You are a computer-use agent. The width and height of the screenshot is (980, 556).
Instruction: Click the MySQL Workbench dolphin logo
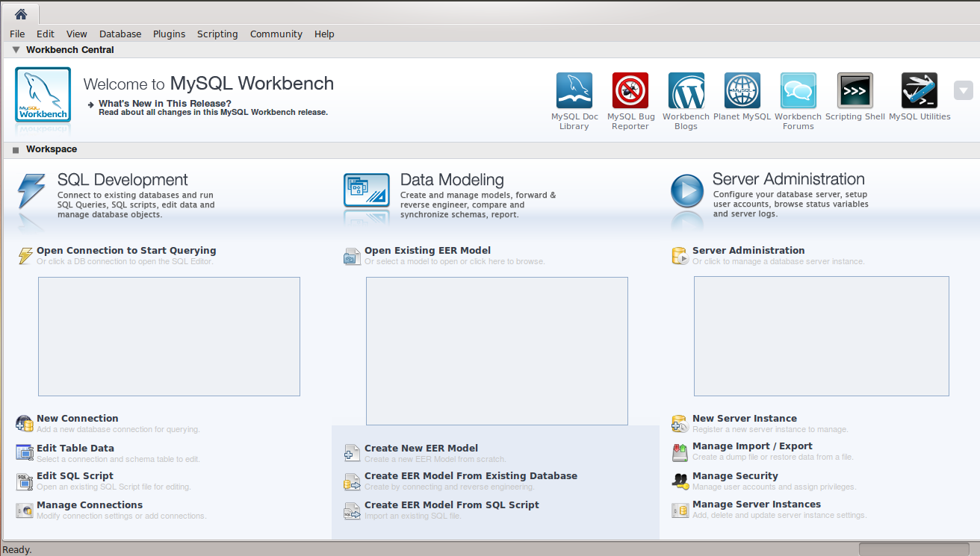(43, 95)
